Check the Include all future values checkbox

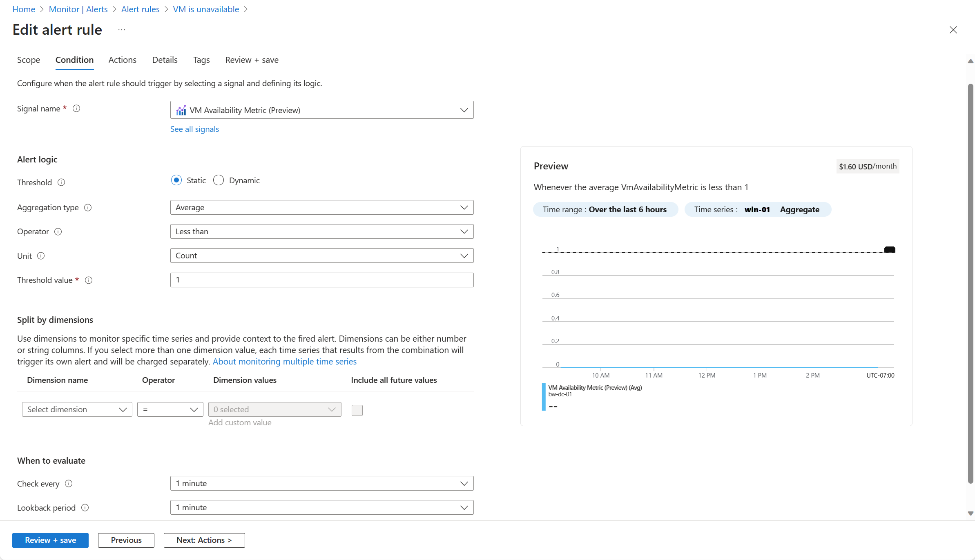tap(357, 410)
